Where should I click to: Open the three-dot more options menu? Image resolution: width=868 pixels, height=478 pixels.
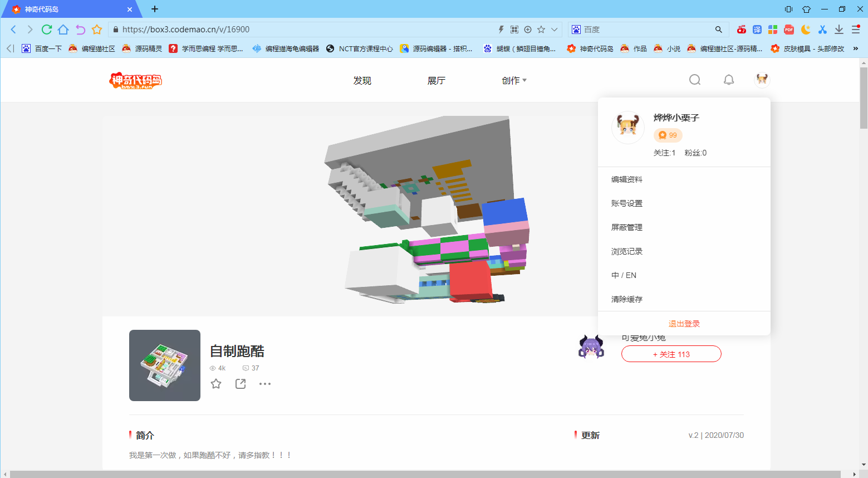(265, 384)
